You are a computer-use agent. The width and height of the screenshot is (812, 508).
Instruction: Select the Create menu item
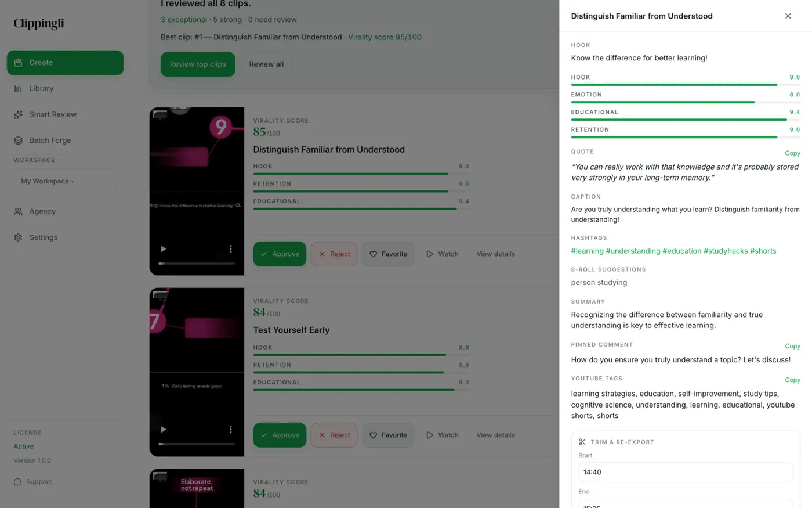(65, 63)
